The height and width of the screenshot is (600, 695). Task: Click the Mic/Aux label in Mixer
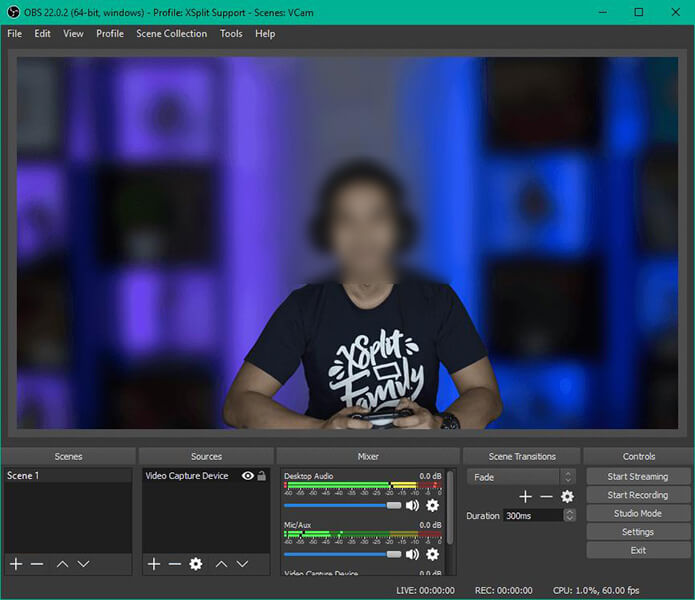(297, 525)
